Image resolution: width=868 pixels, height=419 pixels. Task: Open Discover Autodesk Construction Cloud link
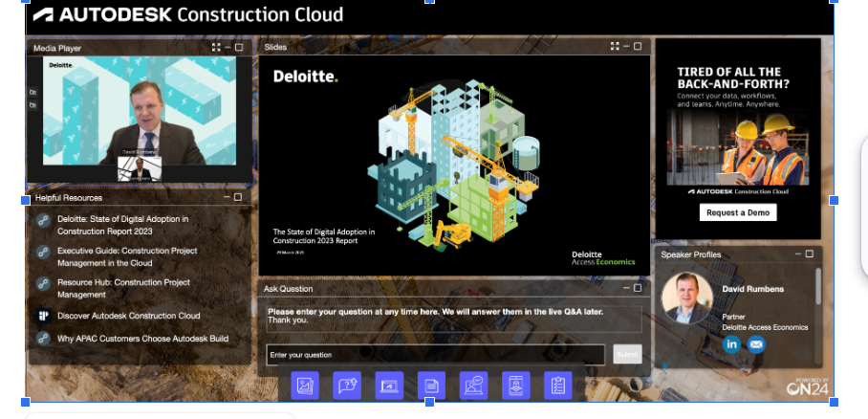tap(129, 316)
